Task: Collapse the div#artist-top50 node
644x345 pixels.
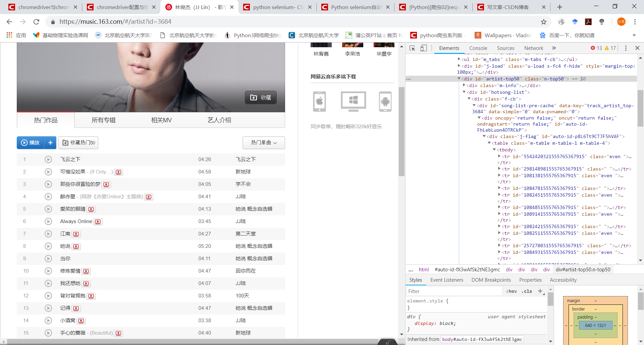Action: point(459,79)
